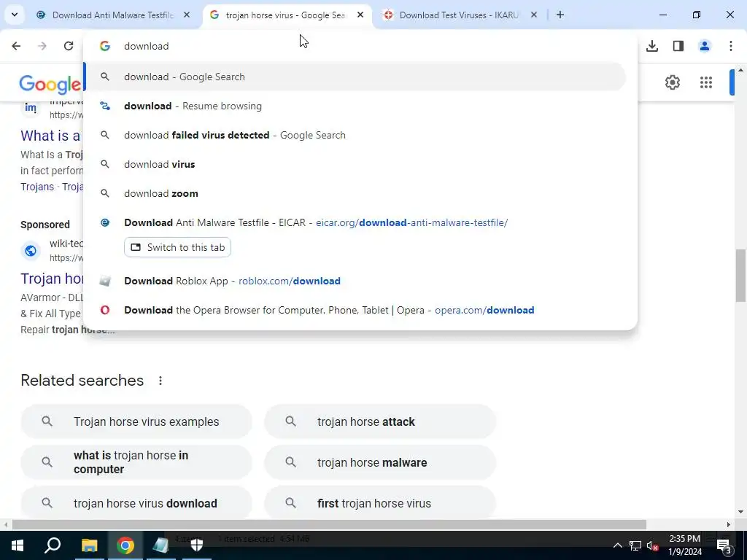Image resolution: width=747 pixels, height=560 pixels.
Task: Add a new tab with plus button
Action: tap(560, 15)
